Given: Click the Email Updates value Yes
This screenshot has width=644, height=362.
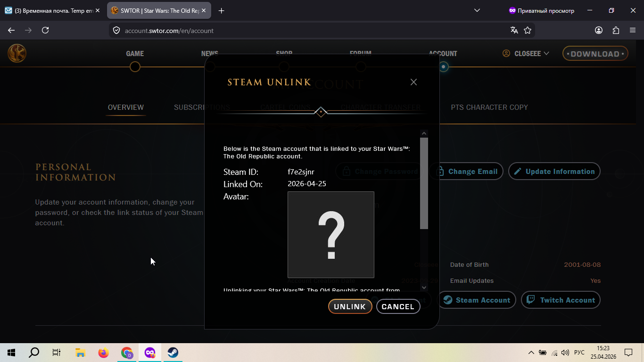Looking at the screenshot, I should click(x=595, y=280).
